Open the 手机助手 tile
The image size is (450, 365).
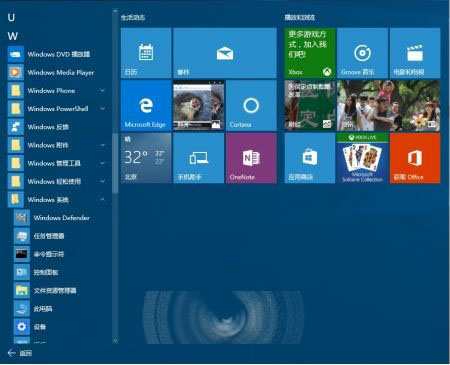pyautogui.click(x=199, y=158)
